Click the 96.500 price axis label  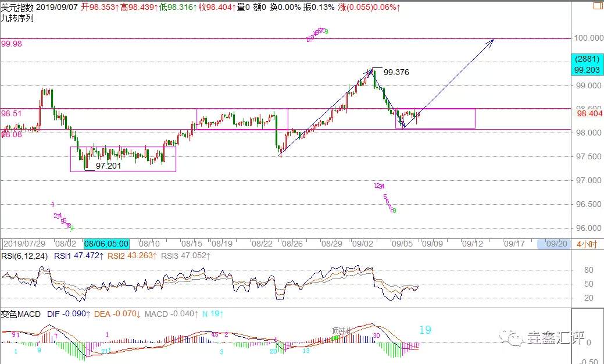pyautogui.click(x=588, y=205)
